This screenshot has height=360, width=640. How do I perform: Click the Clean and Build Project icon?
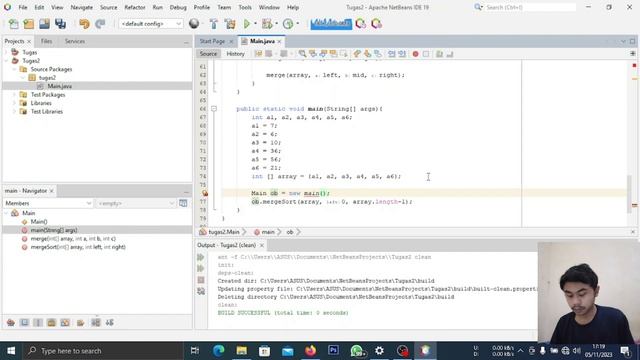click(x=230, y=24)
